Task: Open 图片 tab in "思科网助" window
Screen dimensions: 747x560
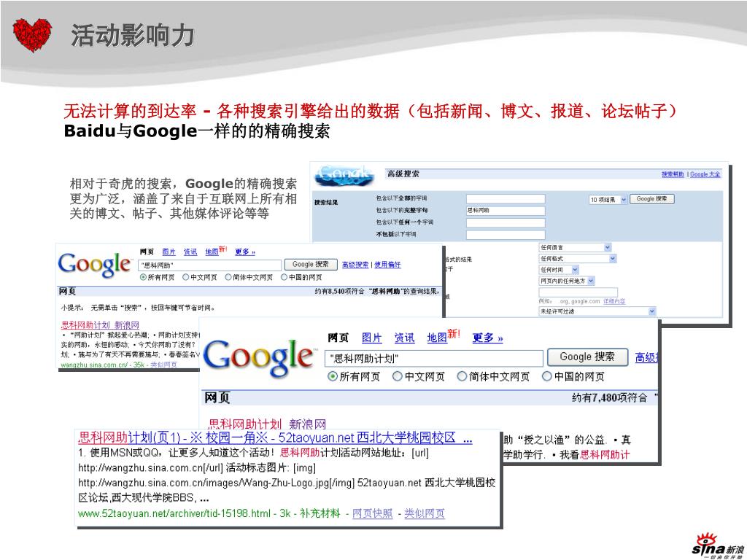Action: tap(169, 252)
